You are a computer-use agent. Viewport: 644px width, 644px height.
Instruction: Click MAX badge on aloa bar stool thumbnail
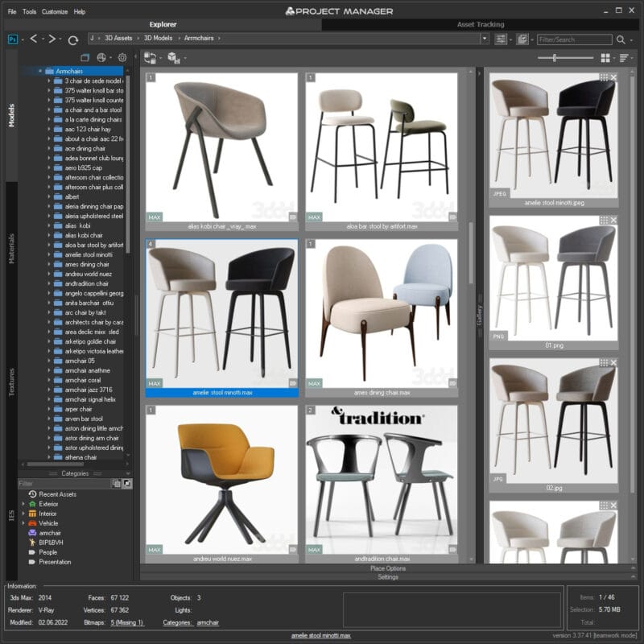pos(314,217)
